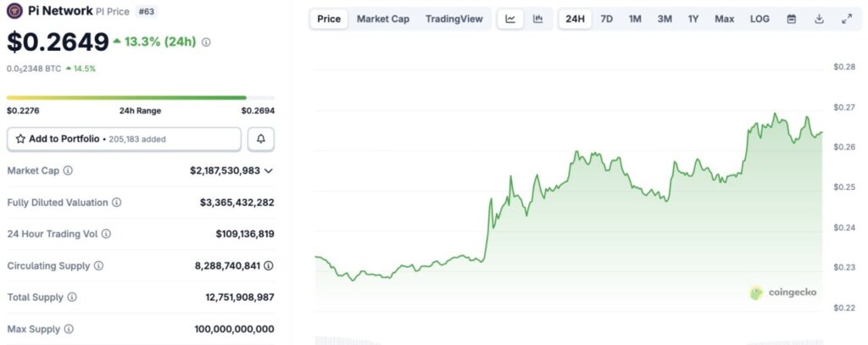Add Pi Network to Portfolio
The width and height of the screenshot is (868, 345).
click(x=124, y=139)
